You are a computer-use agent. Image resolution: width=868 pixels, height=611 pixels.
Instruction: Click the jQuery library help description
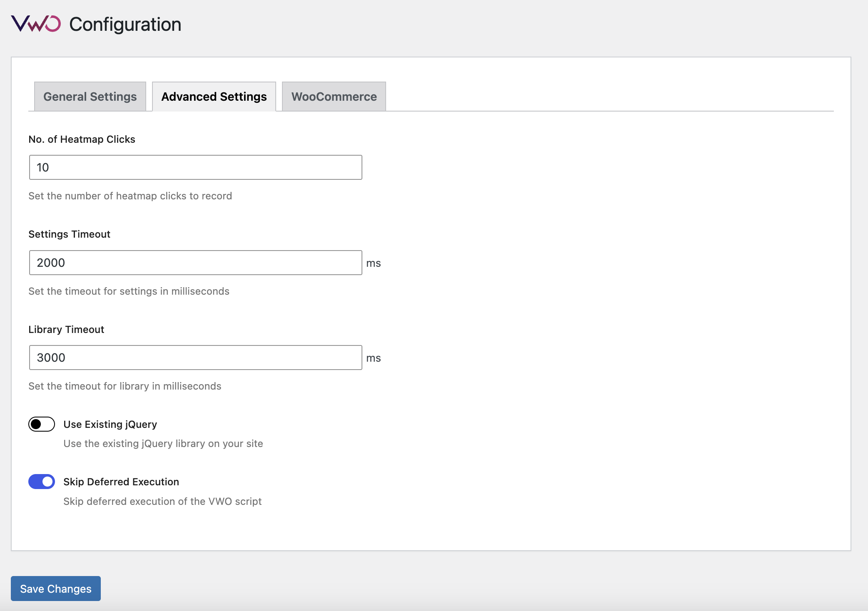coord(163,443)
